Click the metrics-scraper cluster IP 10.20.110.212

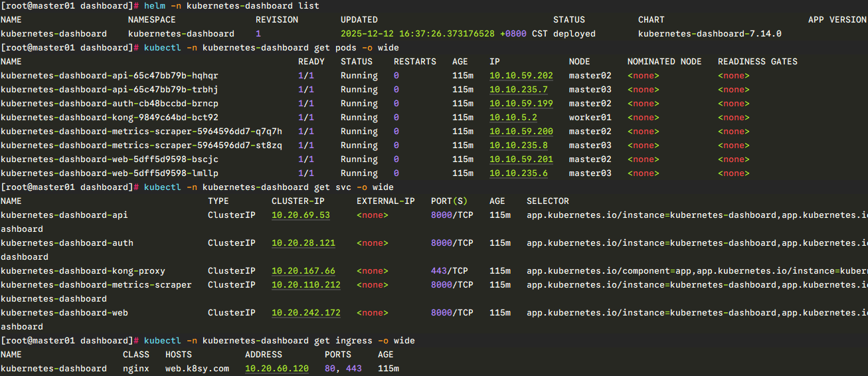305,285
